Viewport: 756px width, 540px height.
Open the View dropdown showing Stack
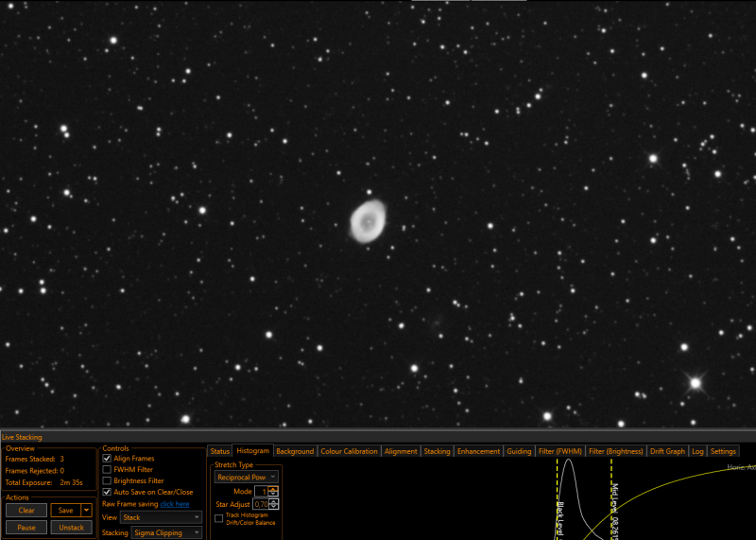(x=161, y=517)
